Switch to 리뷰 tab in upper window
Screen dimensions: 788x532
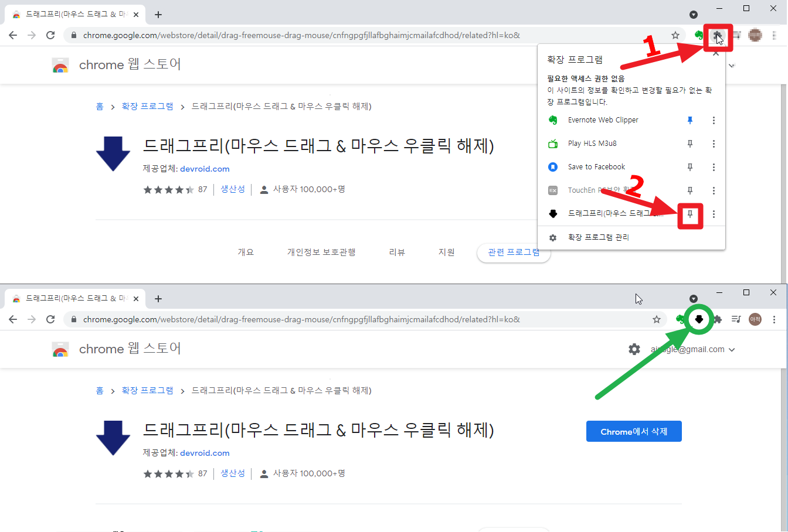pyautogui.click(x=397, y=252)
